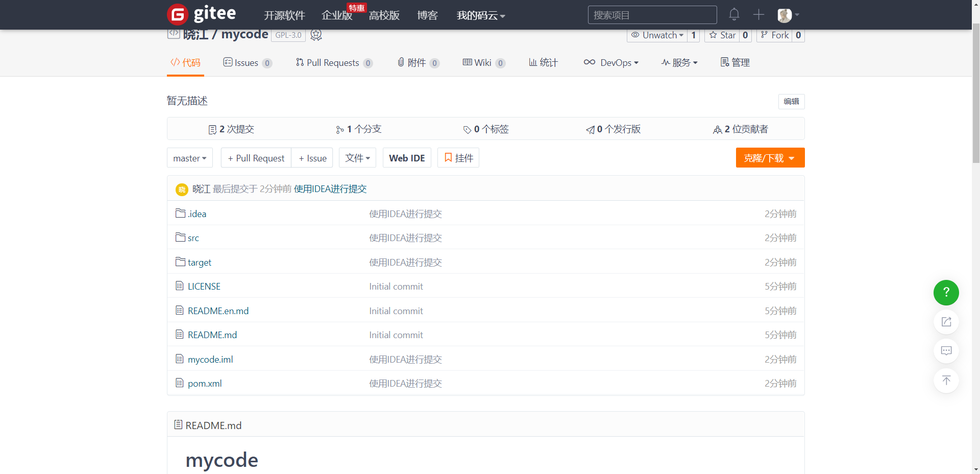This screenshot has width=980, height=474.
Task: Click the plus create-new icon
Action: 758,15
